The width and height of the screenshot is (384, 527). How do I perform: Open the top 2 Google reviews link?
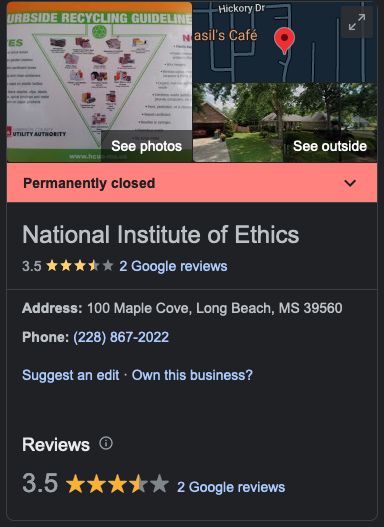tap(173, 266)
